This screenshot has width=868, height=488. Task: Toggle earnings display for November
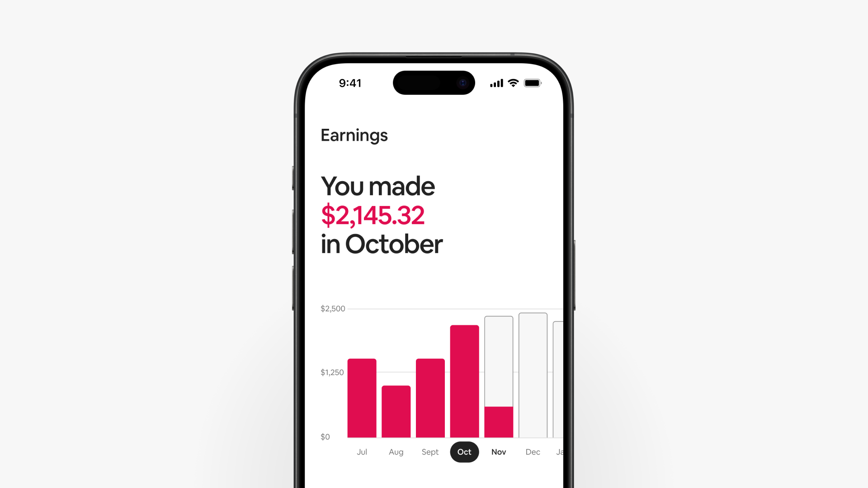tap(498, 452)
